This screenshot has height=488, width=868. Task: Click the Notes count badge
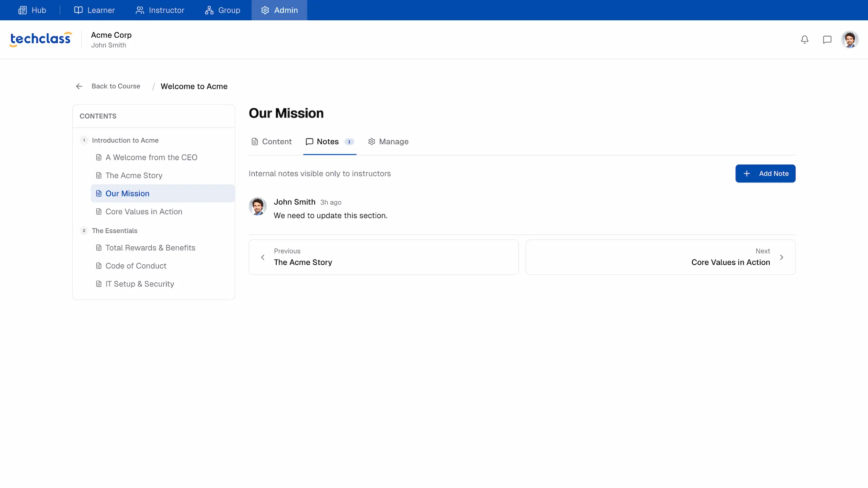pyautogui.click(x=350, y=142)
